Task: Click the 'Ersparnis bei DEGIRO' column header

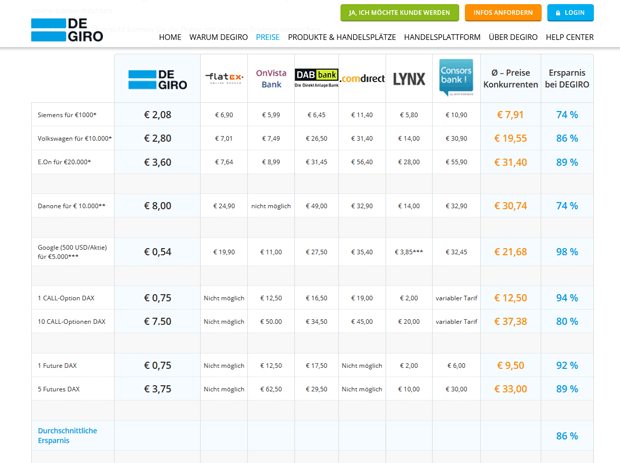Action: point(567,79)
